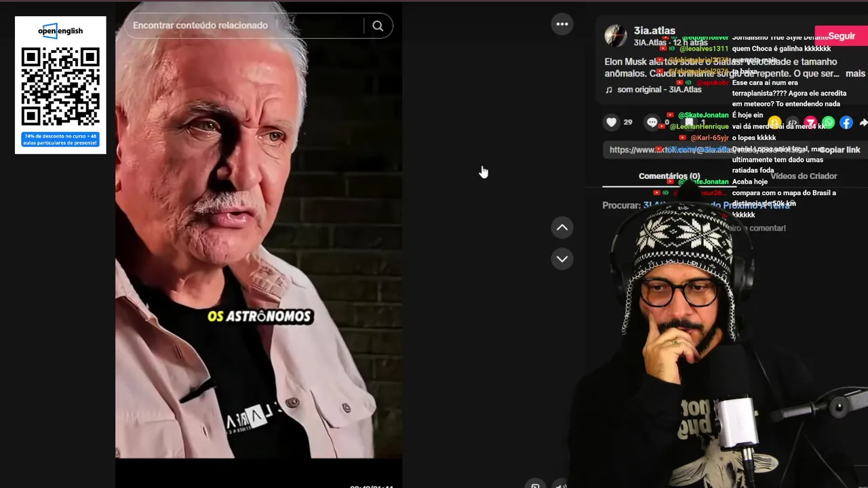The image size is (868, 488).
Task: Click the tiktok.com video URL field
Action: [707, 150]
